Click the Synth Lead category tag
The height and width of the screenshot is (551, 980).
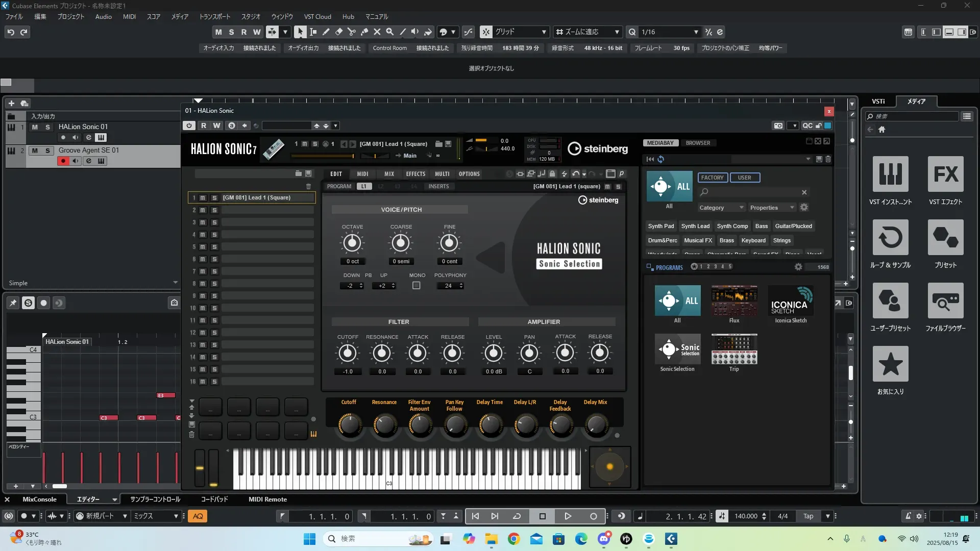click(695, 226)
